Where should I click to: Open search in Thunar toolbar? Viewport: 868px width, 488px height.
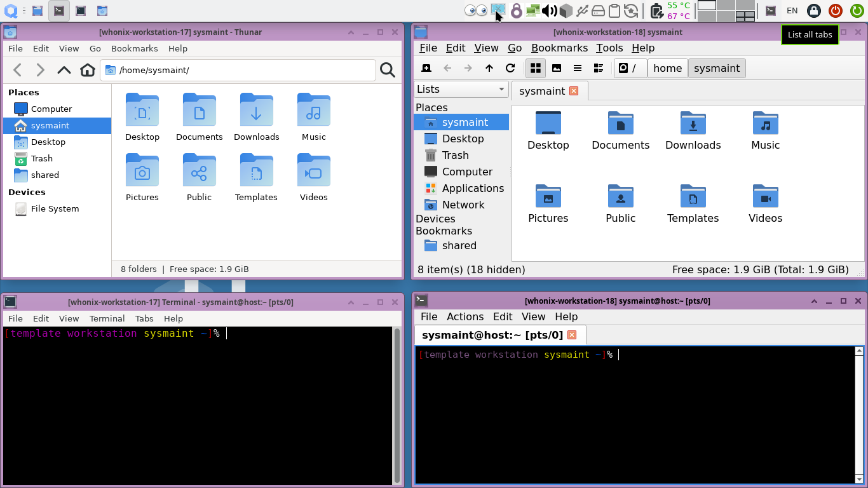click(x=387, y=70)
